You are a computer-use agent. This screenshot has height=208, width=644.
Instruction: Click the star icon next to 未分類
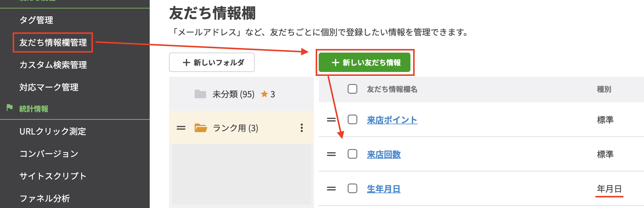coord(264,94)
